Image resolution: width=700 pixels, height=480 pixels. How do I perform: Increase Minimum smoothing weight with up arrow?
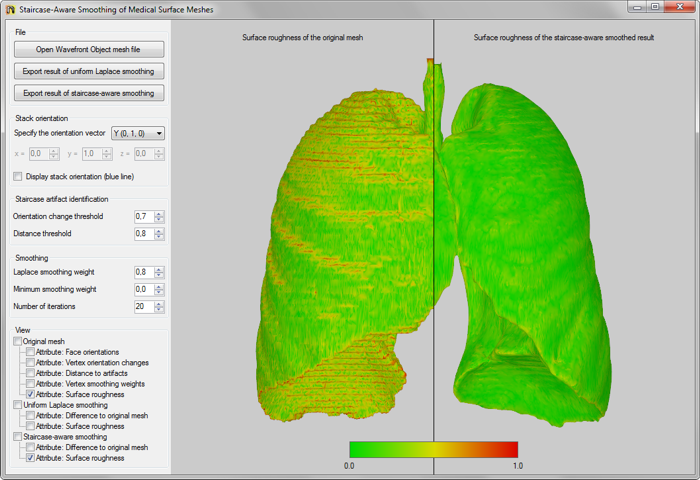[x=159, y=287]
